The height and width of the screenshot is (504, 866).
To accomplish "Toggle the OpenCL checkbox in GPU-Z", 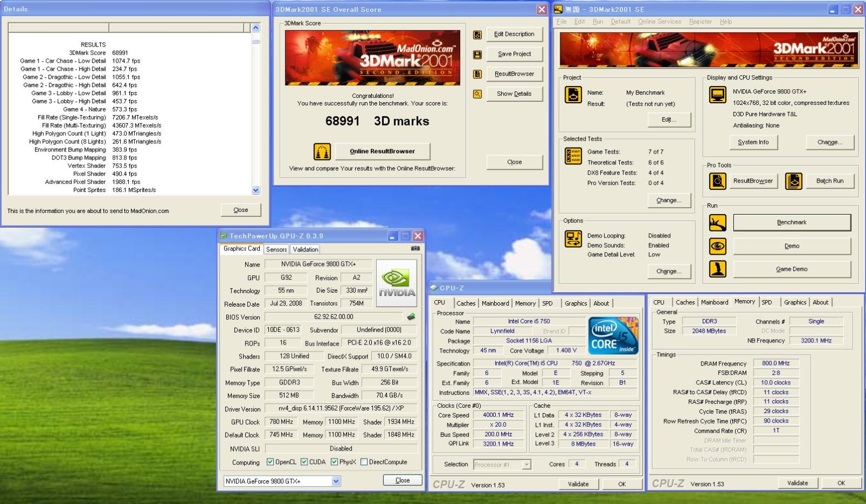I will pos(270,462).
